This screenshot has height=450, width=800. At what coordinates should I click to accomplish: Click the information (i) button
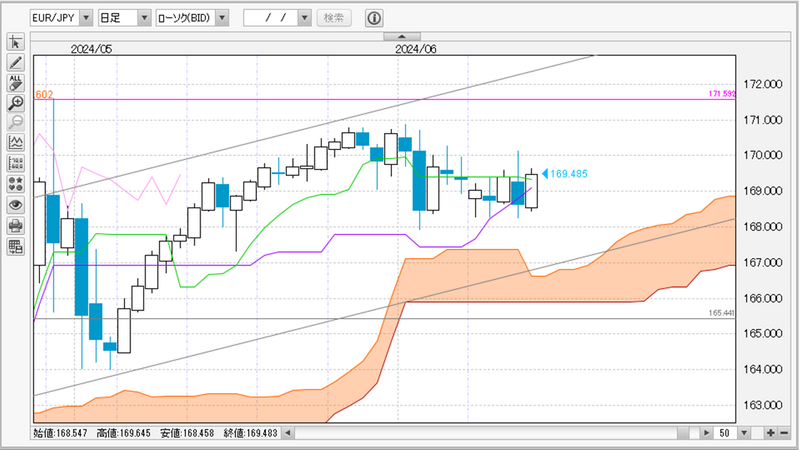(x=374, y=18)
